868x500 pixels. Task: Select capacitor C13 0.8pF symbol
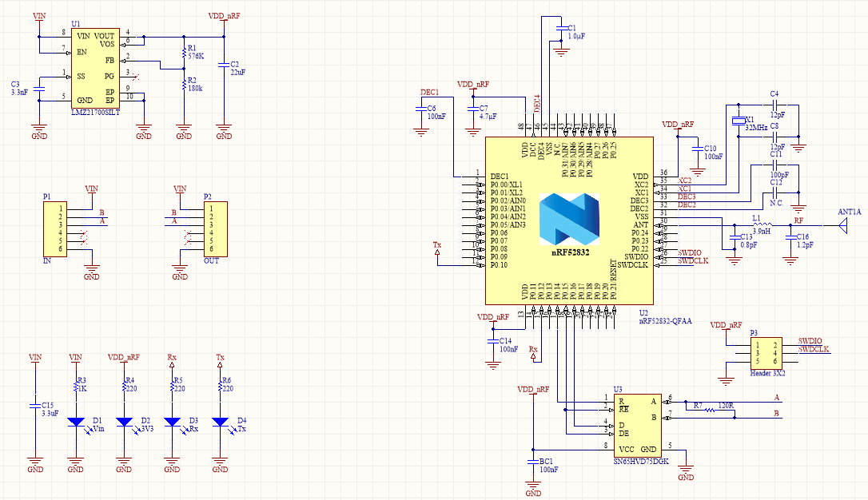[735, 236]
